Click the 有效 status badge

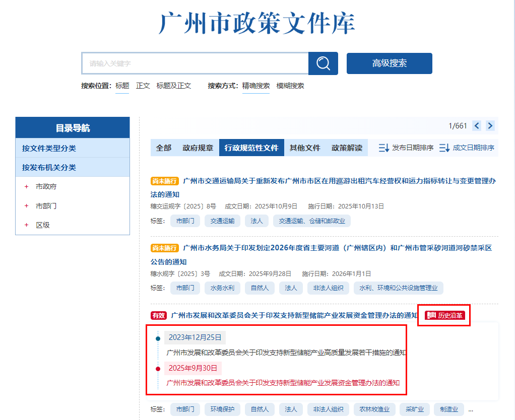(158, 315)
